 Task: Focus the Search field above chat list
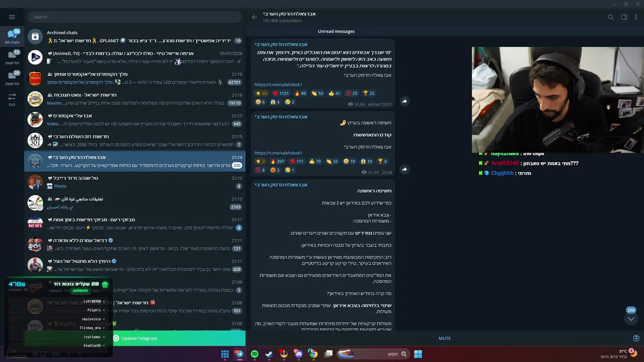click(135, 17)
